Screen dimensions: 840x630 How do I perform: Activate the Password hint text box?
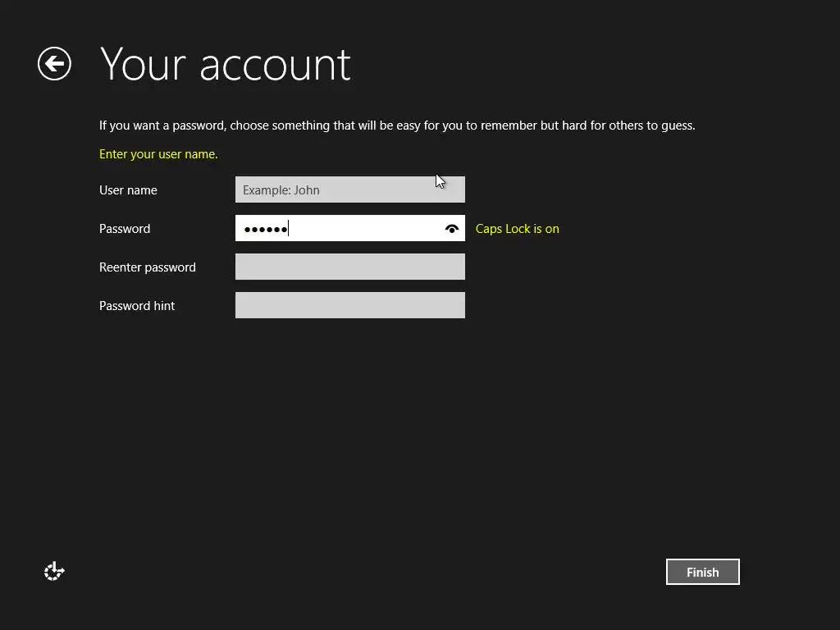click(349, 305)
